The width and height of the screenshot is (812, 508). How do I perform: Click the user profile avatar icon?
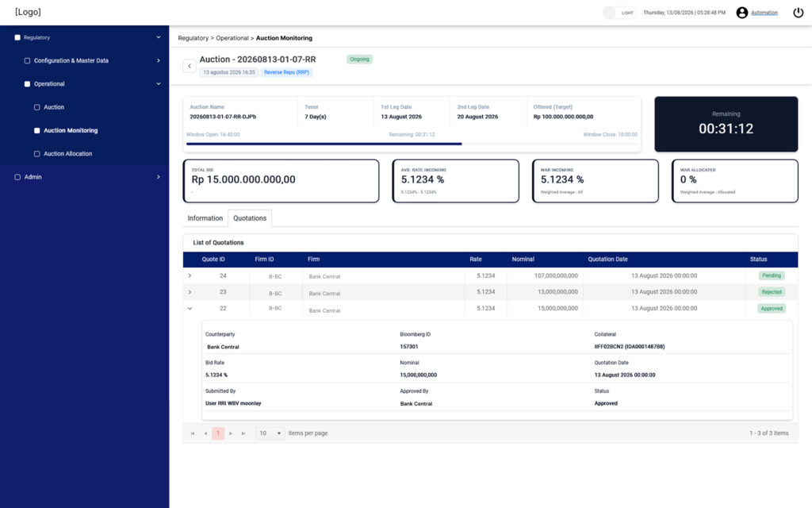(741, 13)
